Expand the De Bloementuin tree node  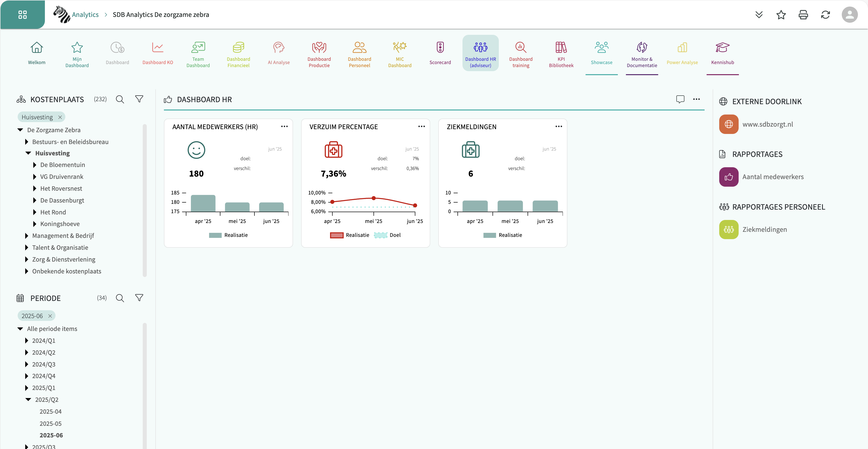(x=34, y=165)
